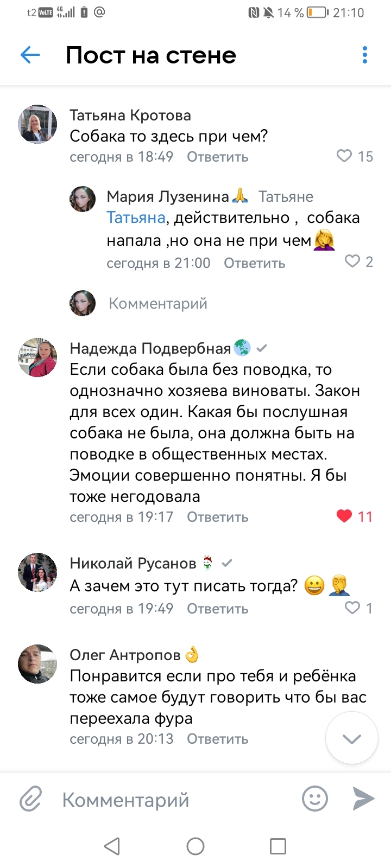The height and width of the screenshot is (868, 391).
Task: Jump down using the round chevron button
Action: [352, 738]
